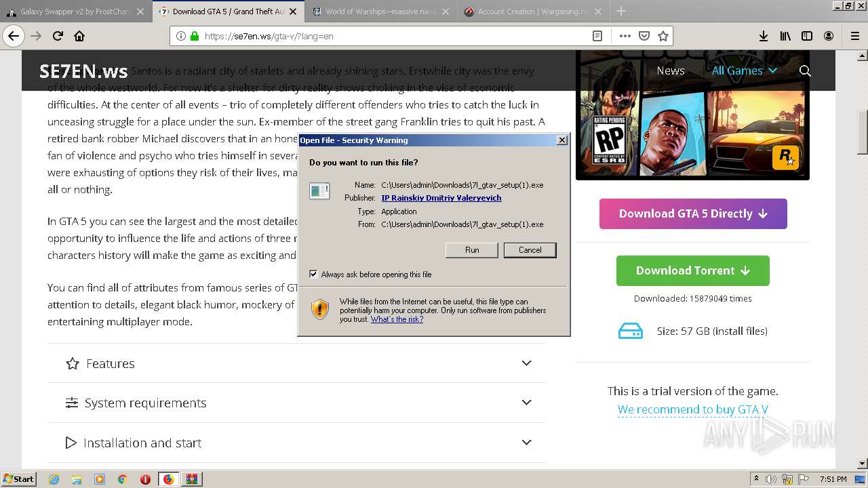Viewport: 868px width, 488px height.
Task: Switch to World of Warships tab
Action: pyautogui.click(x=382, y=12)
